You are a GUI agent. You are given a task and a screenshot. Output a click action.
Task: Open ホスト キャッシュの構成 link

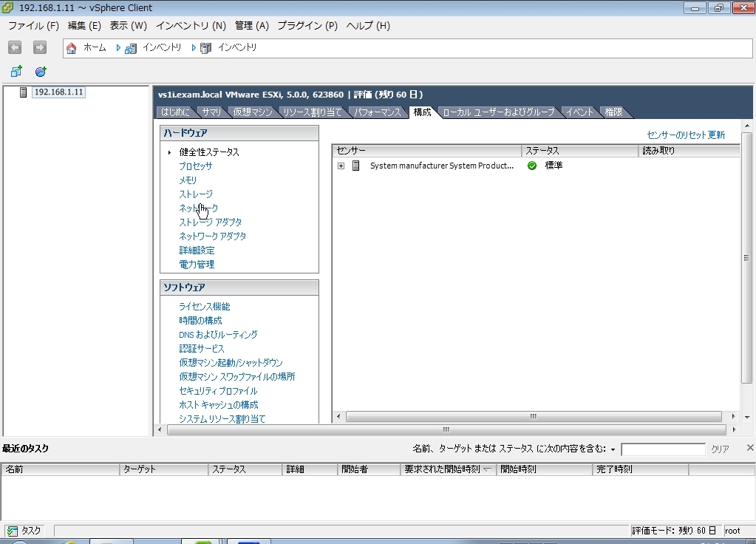pos(219,404)
